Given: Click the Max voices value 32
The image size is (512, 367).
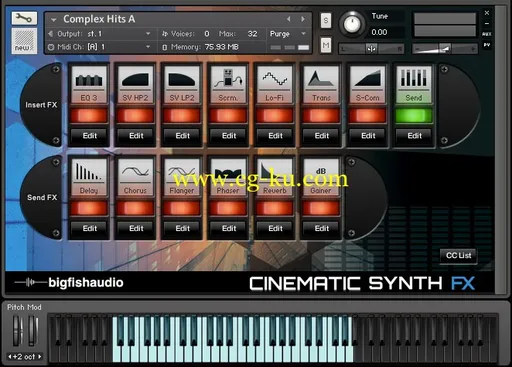Looking at the screenshot, I should coord(252,34).
